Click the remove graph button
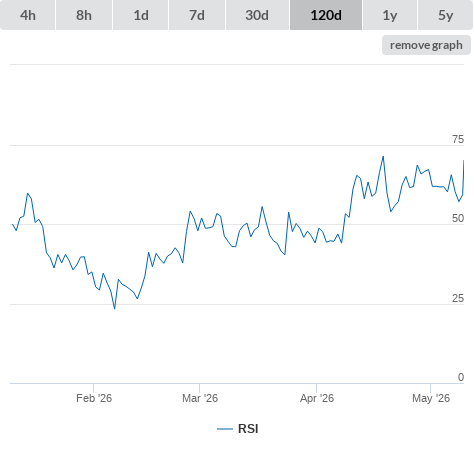 [426, 45]
